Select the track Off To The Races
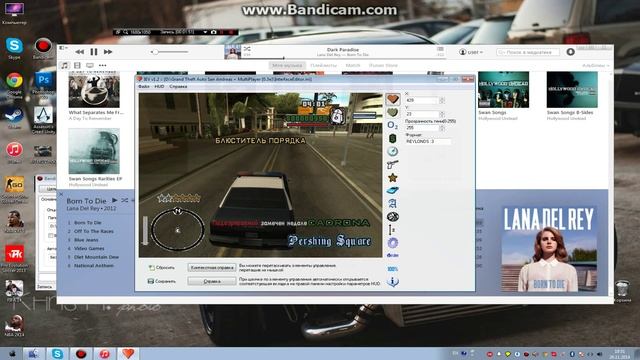The width and height of the screenshot is (640, 360). point(94,231)
